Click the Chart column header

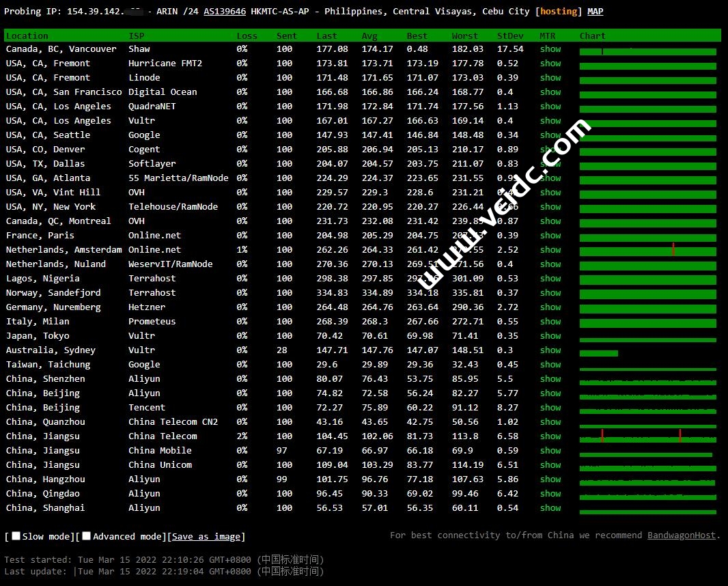pyautogui.click(x=592, y=36)
